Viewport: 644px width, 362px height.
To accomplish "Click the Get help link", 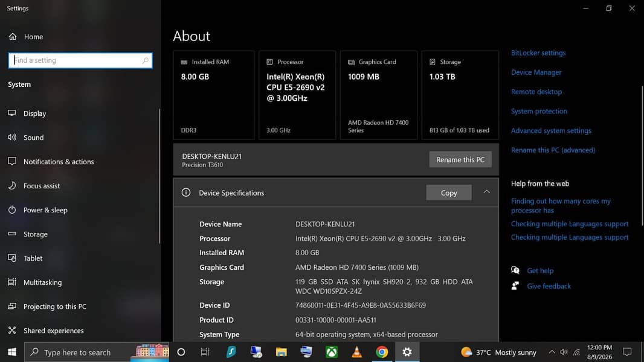I will tap(540, 270).
